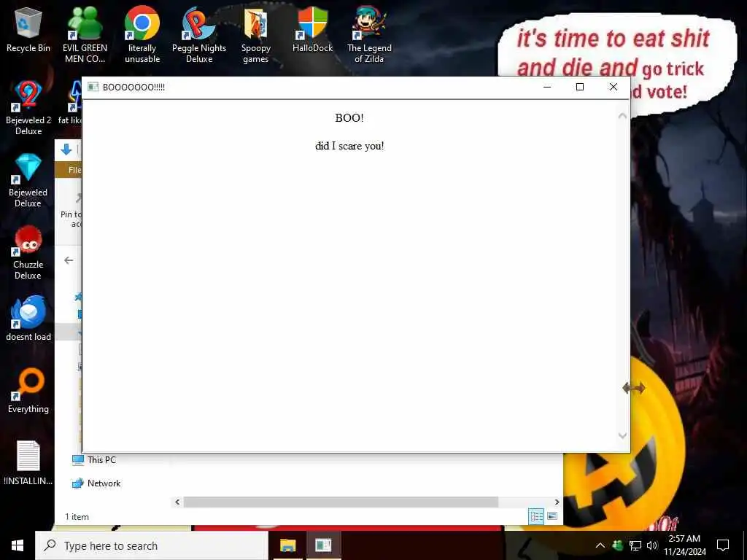This screenshot has width=747, height=560.
Task: Click Explorer's horizontal scrollbar thumb
Action: [x=341, y=502]
